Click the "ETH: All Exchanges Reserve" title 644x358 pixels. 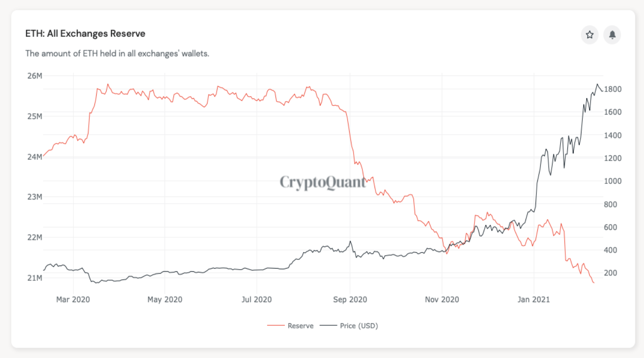85,34
